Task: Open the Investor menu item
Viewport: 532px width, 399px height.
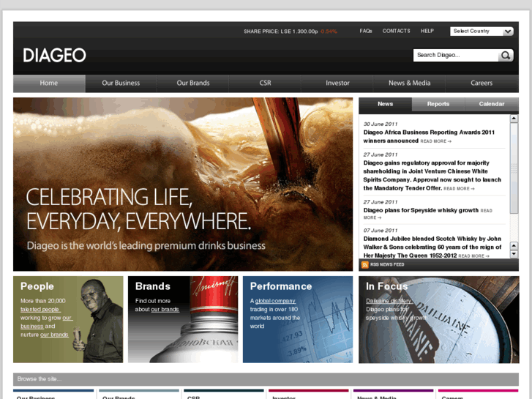Action: pos(337,83)
